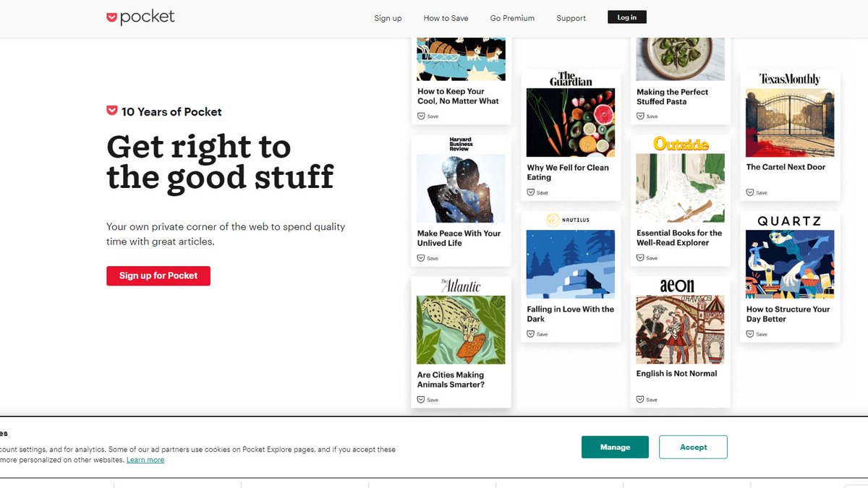Open Making the Perfect Stuffed Pasta title
The height and width of the screenshot is (488, 868).
[673, 97]
